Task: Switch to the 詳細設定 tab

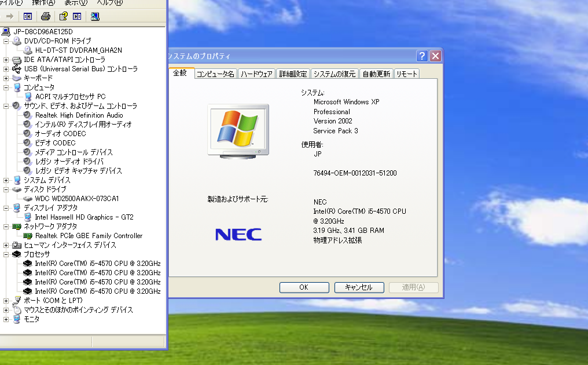Action: (x=293, y=74)
